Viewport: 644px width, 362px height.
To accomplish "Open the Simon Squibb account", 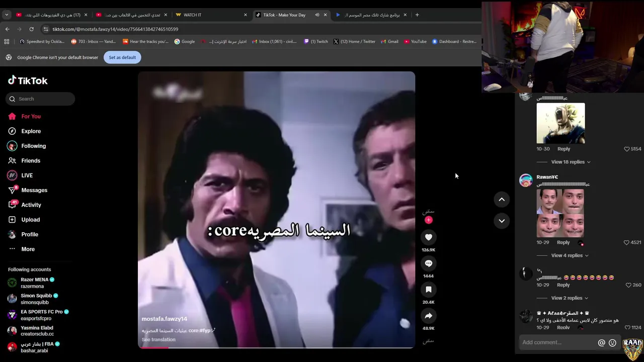I will coord(33,299).
